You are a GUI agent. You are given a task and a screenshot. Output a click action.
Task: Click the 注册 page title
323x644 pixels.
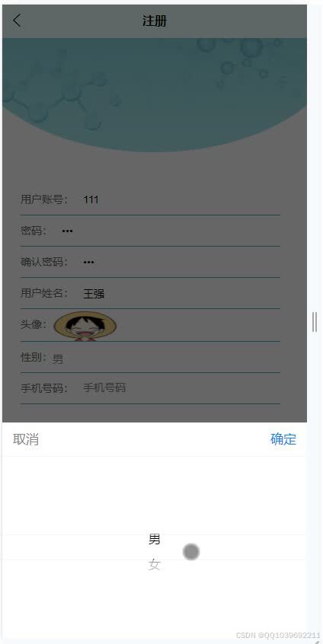[x=155, y=21]
